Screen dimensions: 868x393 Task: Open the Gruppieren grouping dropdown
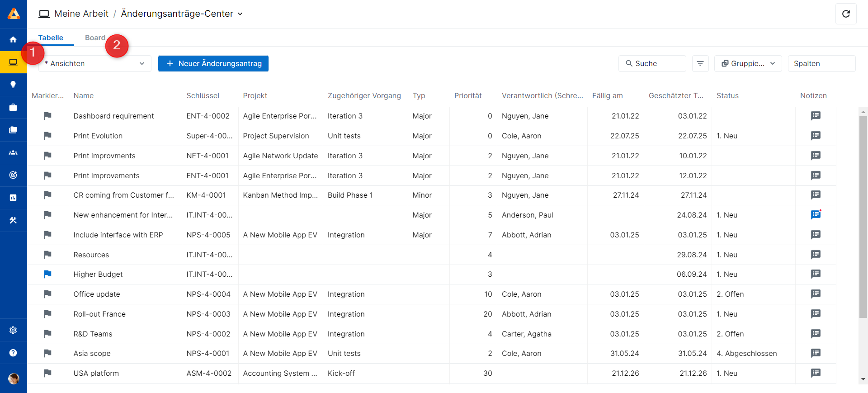748,64
